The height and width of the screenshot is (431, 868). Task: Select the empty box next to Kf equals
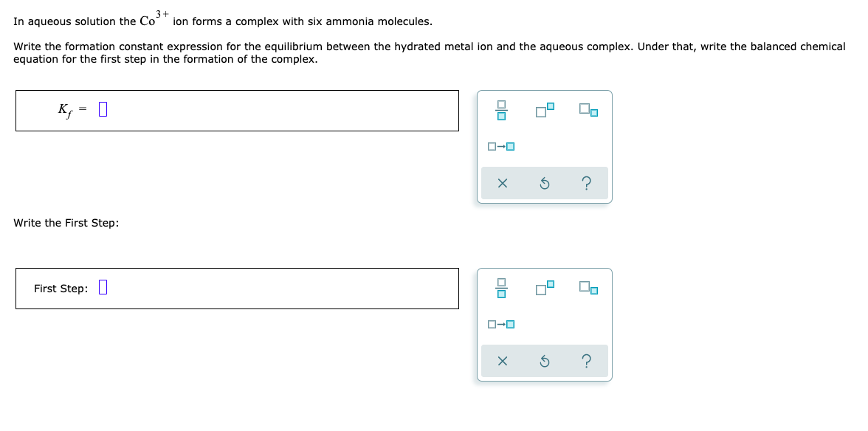103,108
